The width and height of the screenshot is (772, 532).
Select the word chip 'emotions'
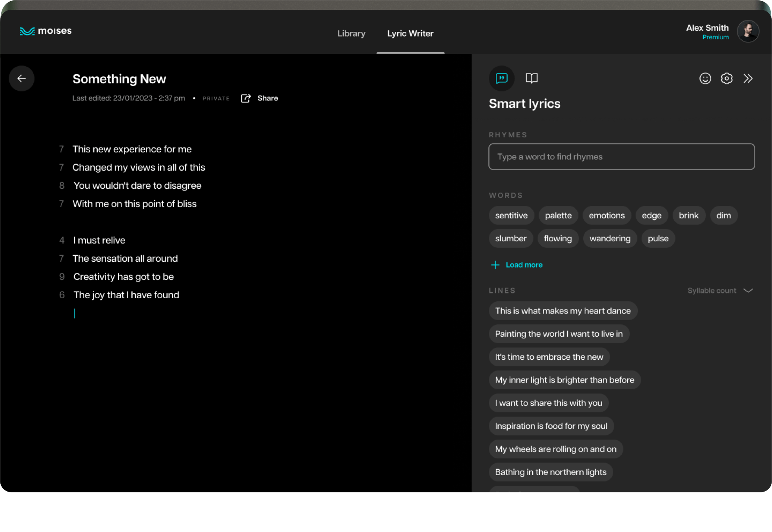(606, 215)
